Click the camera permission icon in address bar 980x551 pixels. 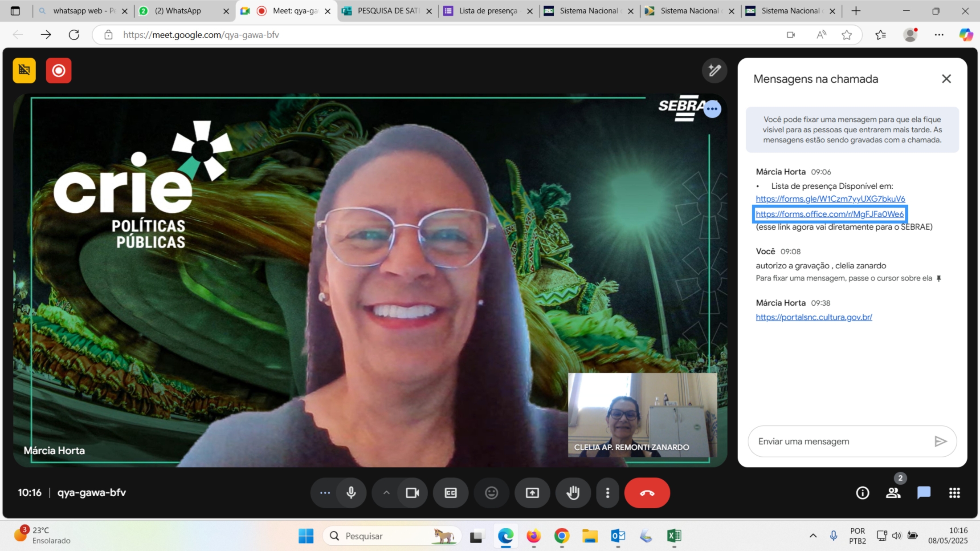(x=791, y=35)
